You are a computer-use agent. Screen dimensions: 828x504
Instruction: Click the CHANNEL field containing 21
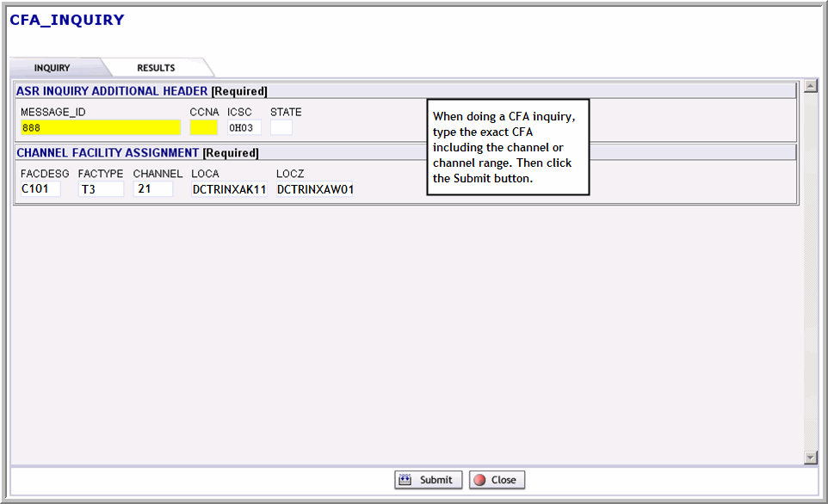coord(152,189)
